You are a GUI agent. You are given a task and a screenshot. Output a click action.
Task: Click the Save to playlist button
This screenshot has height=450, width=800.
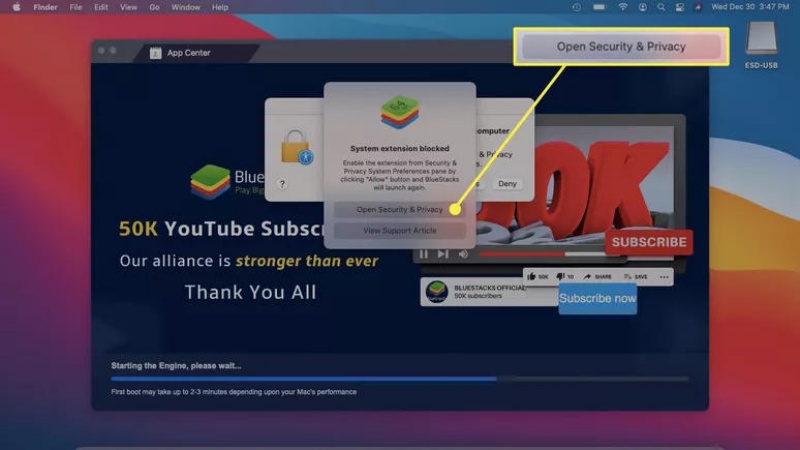[x=636, y=277]
